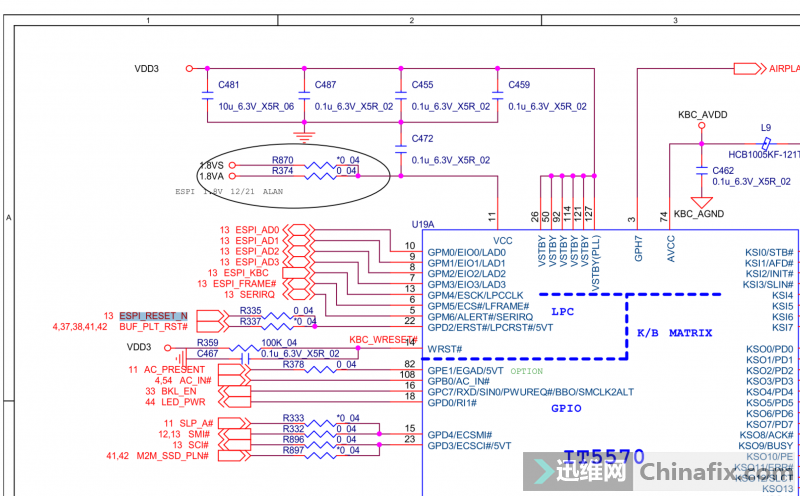Screen dimensions: 800x496
Task: Click the SERIRQ signal label
Action: (257, 294)
